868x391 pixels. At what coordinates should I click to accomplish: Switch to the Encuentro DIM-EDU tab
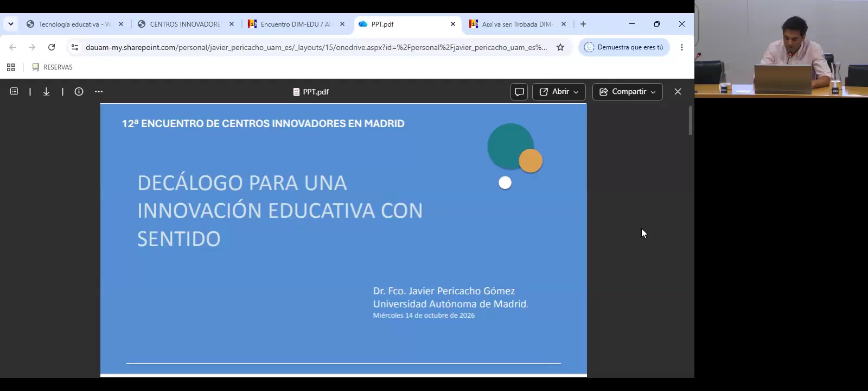(x=296, y=24)
